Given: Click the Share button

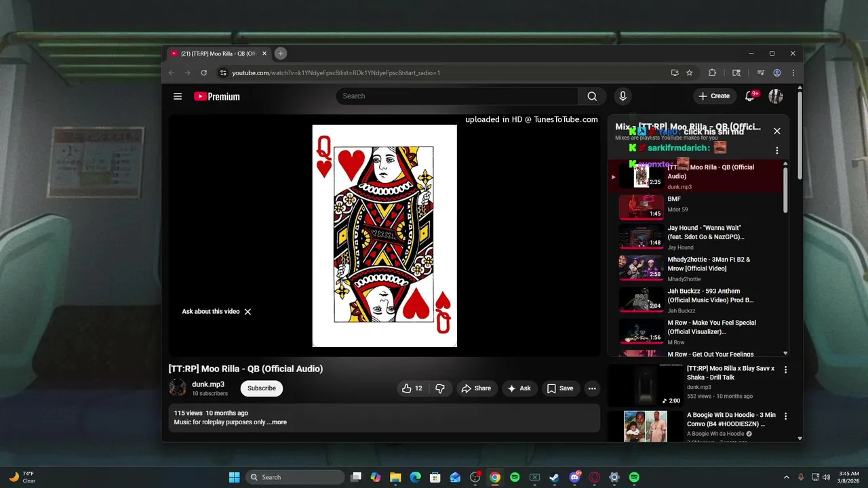Looking at the screenshot, I should tap(475, 388).
